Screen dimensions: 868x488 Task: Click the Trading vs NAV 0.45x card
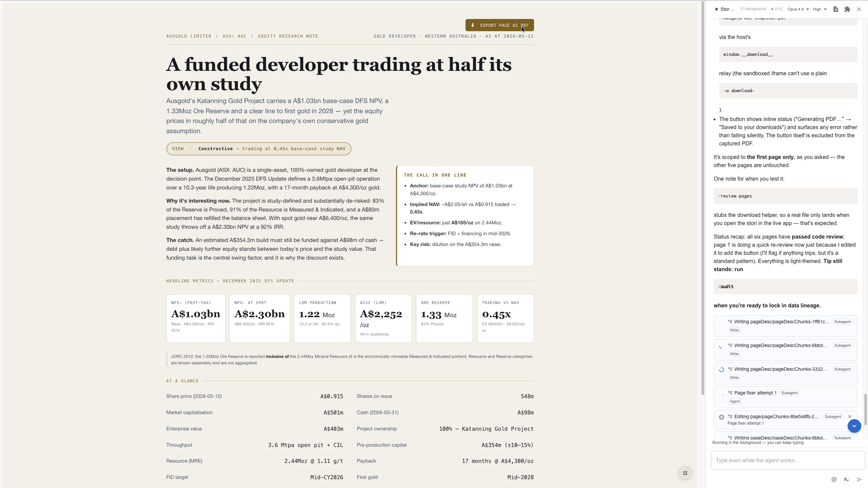(x=505, y=319)
